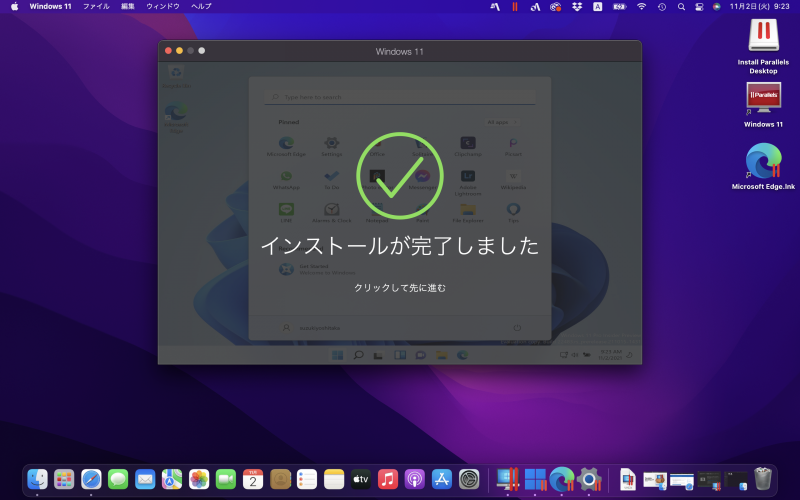Launch Safari from the Dock
This screenshot has width=800, height=500.
91,479
